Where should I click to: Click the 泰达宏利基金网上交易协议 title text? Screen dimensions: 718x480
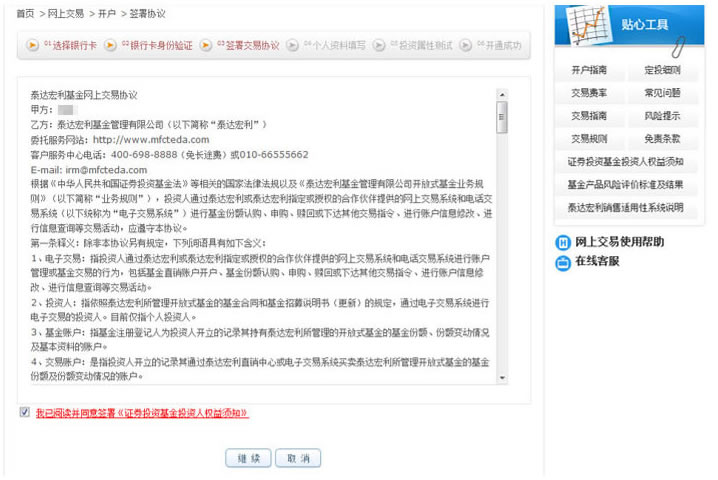[x=84, y=95]
